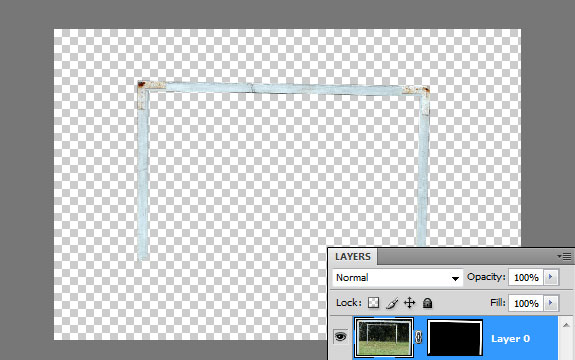The image size is (575, 360).
Task: Open the Fill slider arrow
Action: [551, 303]
